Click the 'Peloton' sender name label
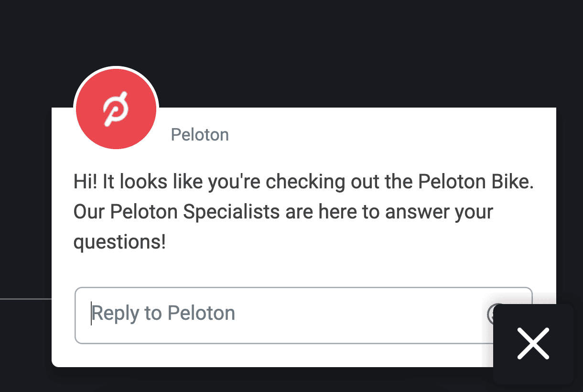Screen dimensions: 583x392 pyautogui.click(x=200, y=134)
